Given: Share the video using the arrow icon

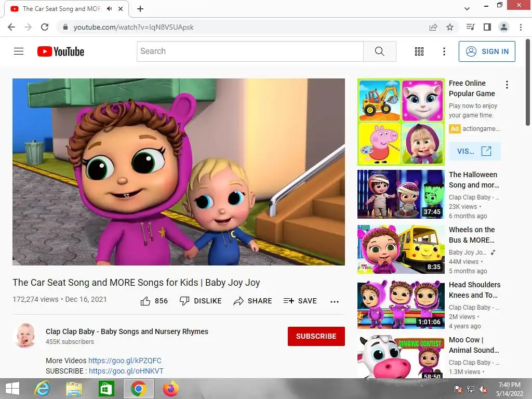Looking at the screenshot, I should point(253,301).
